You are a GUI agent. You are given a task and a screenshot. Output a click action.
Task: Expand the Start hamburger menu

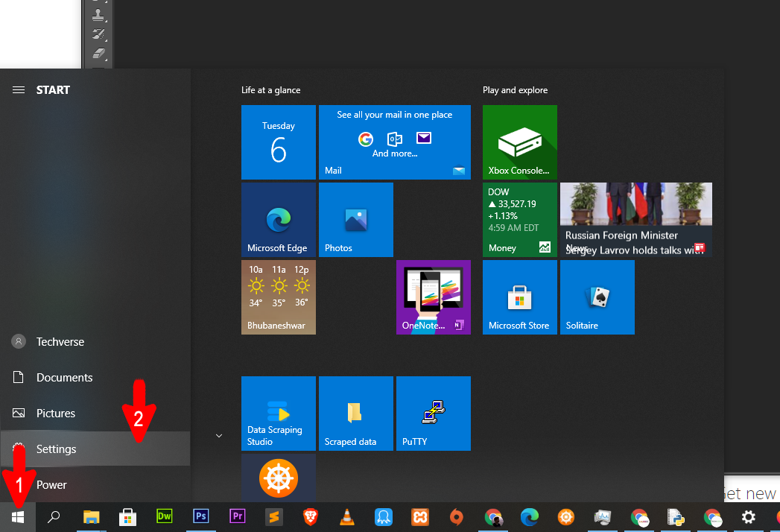point(19,90)
